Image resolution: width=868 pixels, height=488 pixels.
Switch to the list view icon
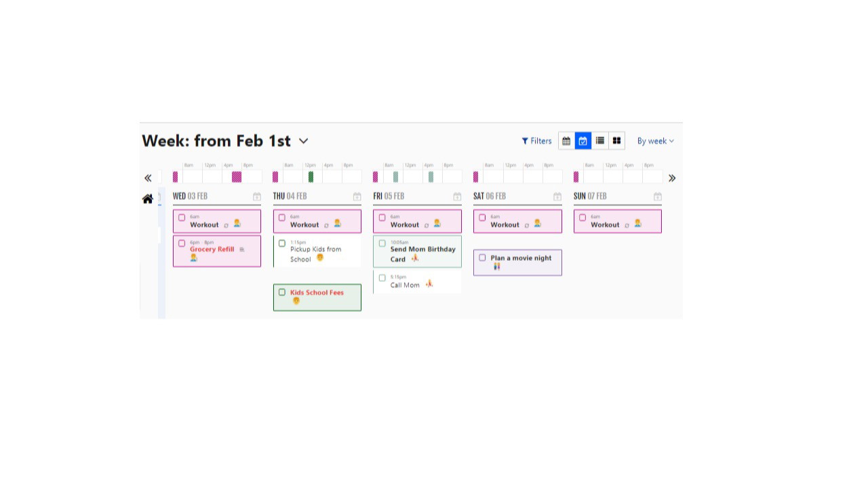coord(600,141)
